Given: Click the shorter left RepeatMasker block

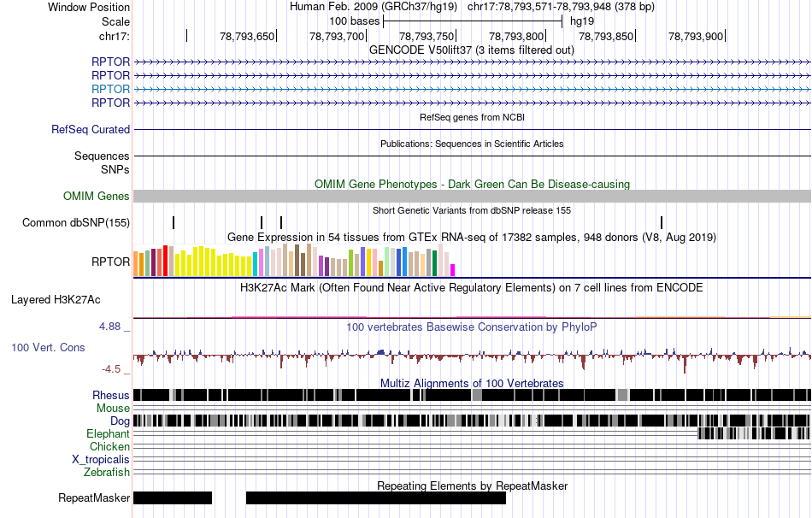Looking at the screenshot, I should (x=173, y=497).
